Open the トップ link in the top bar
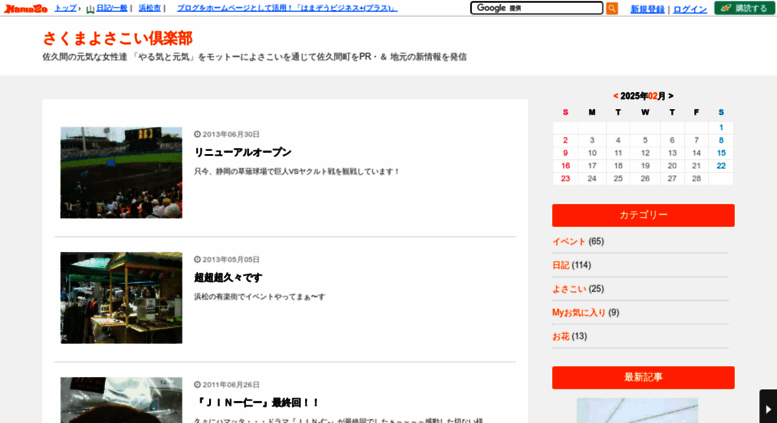 coord(65,8)
